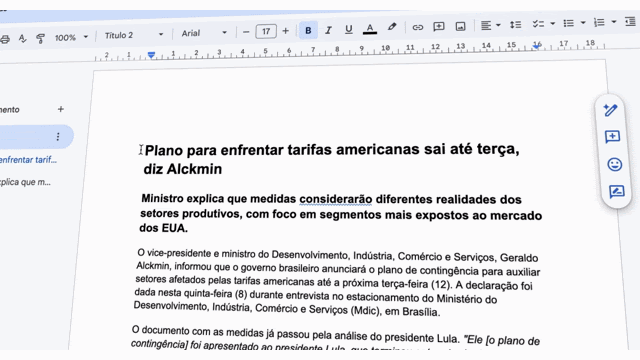Viewport: 640px width, 360px height.
Task: Click the text 'quinta-feira (8)'
Action: [x=216, y=294]
